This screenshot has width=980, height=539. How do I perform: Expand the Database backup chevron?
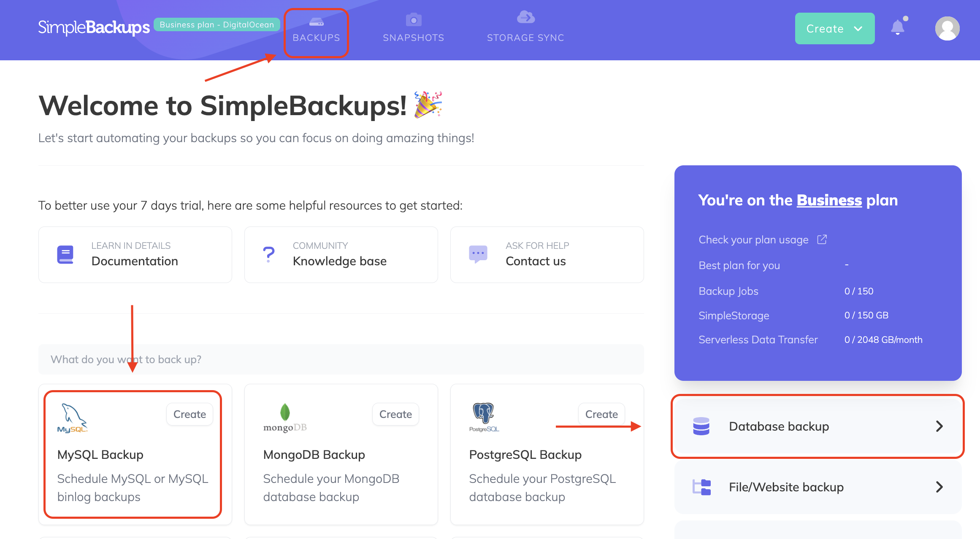[x=939, y=426]
